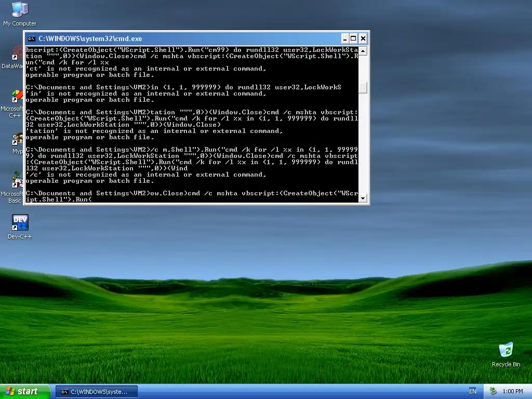The height and width of the screenshot is (399, 532).
Task: Select the DataWa desktop shortcut icon
Action: (x=14, y=58)
